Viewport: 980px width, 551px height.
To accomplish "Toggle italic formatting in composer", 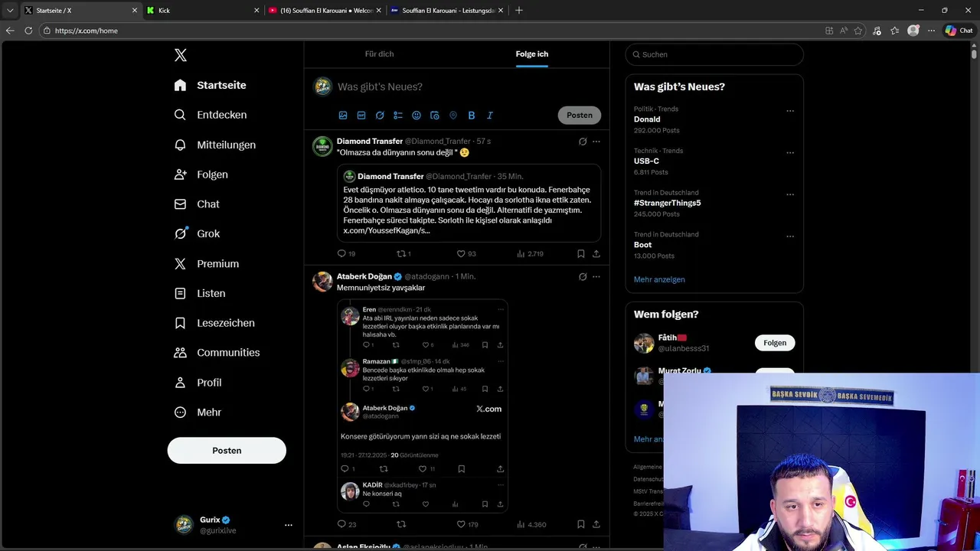I will (x=490, y=116).
